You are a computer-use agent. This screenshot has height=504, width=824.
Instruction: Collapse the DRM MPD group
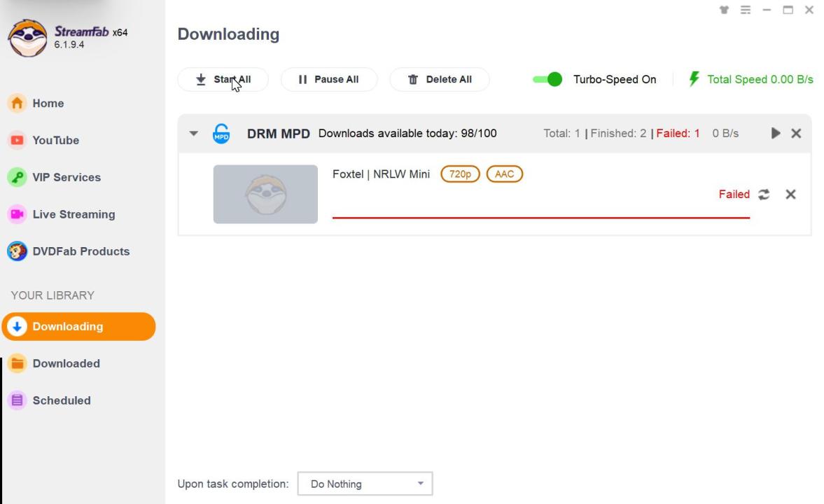coord(193,134)
